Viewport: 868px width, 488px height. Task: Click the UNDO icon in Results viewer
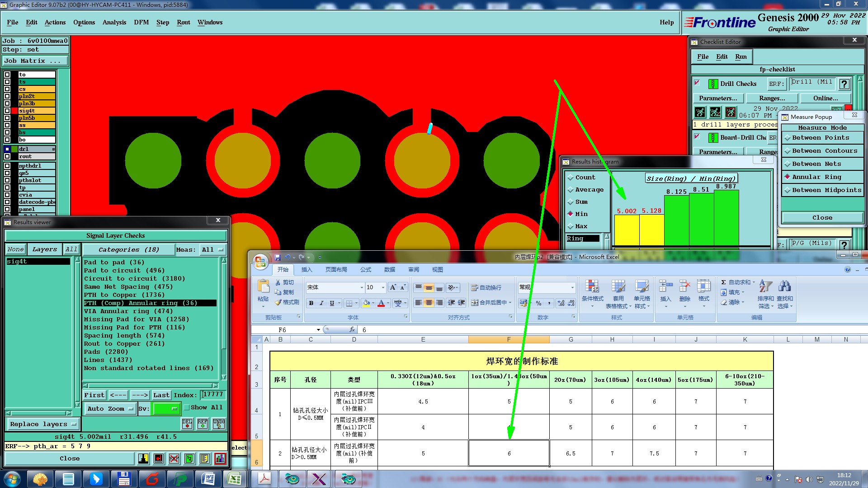[219, 423]
